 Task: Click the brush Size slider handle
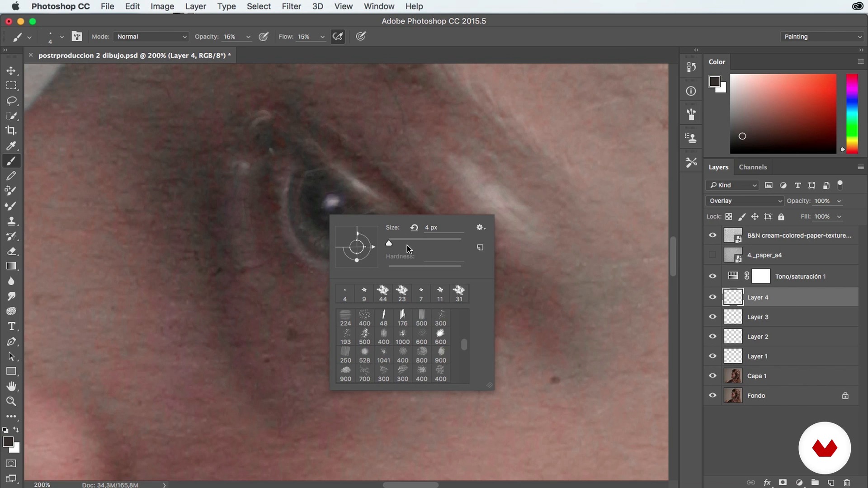point(389,244)
